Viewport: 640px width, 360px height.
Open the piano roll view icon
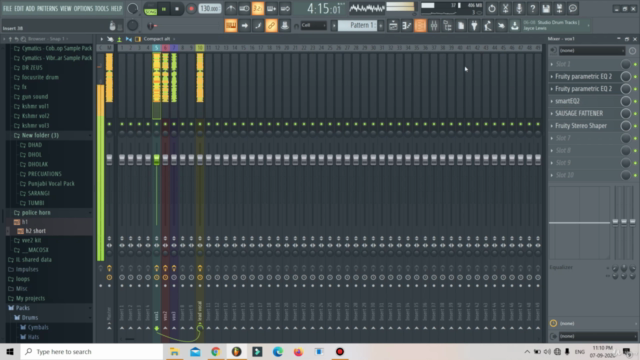(407, 26)
